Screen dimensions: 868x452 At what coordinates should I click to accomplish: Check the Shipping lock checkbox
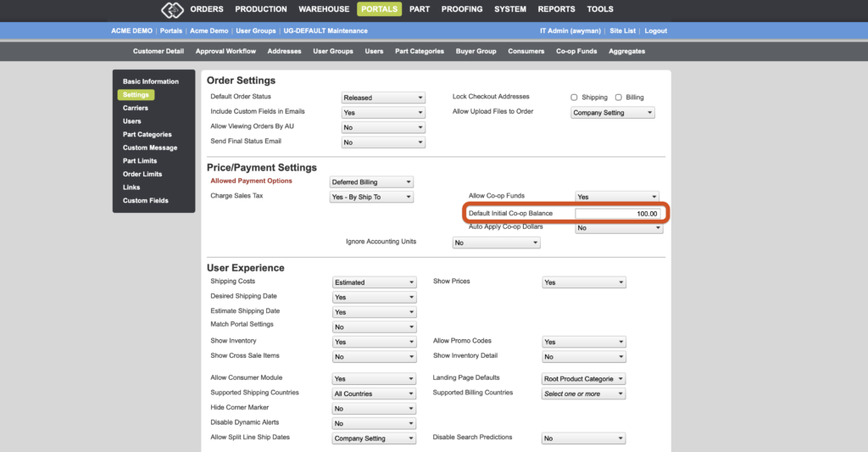tap(574, 98)
